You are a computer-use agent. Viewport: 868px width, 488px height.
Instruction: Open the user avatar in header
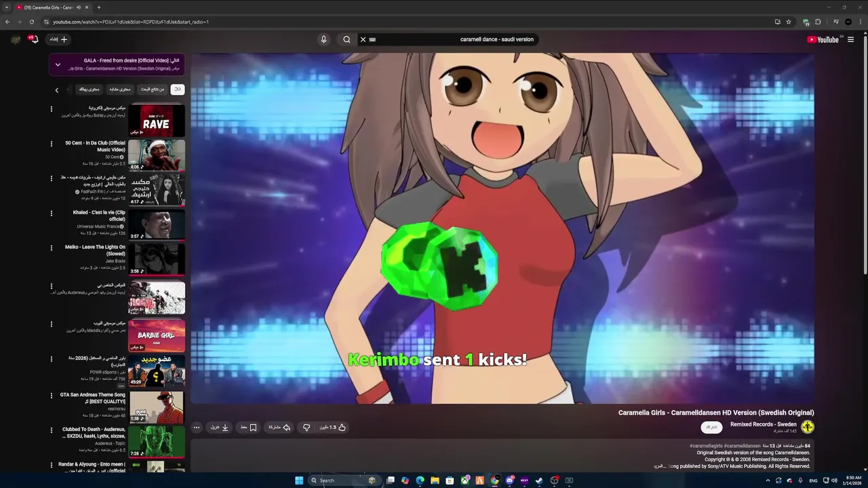16,39
